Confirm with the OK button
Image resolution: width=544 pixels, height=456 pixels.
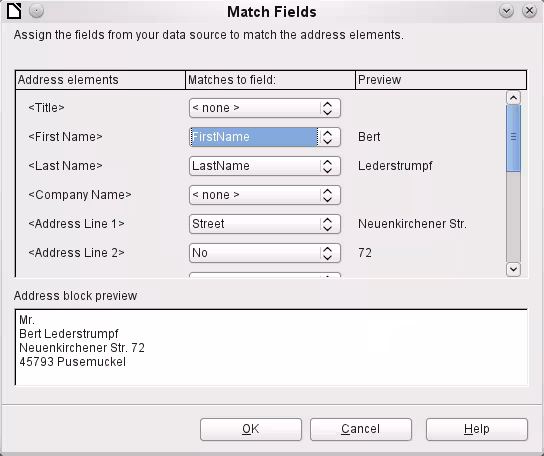click(x=251, y=429)
